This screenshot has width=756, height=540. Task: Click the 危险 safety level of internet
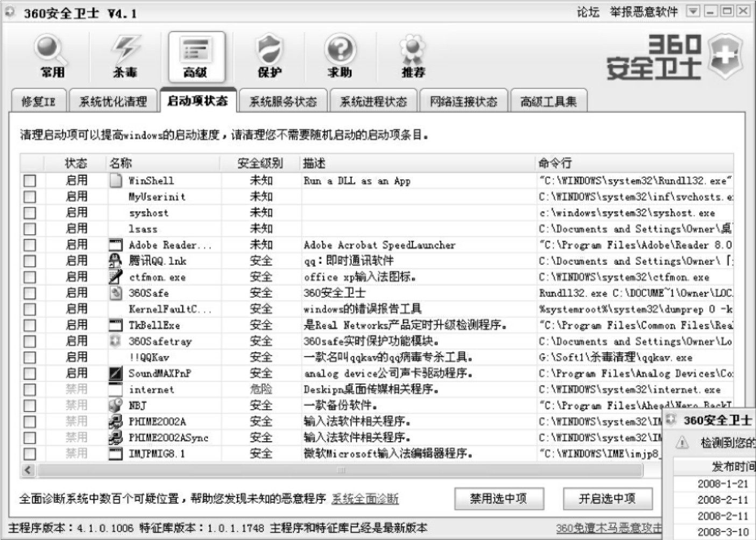coord(261,389)
